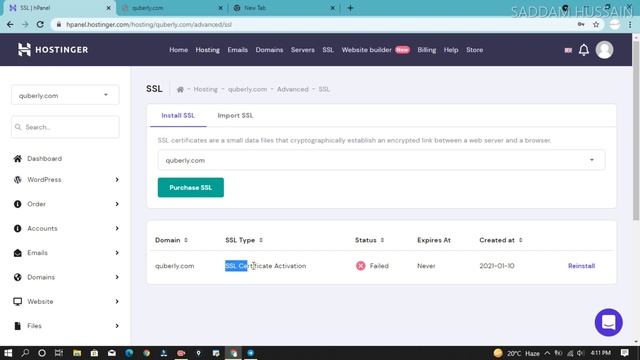Open the Help nav item
Image resolution: width=640 pixels, height=360 pixels.
[x=451, y=50]
